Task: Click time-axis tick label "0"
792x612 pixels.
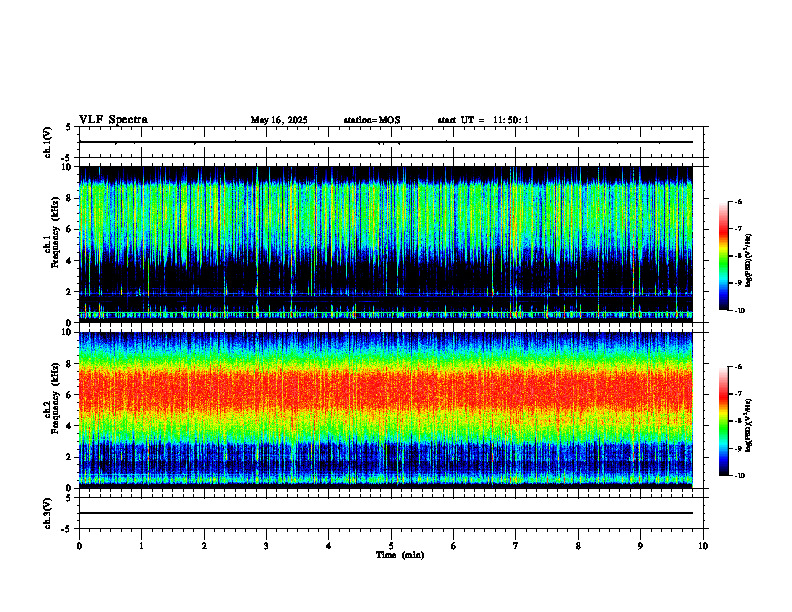Action: coord(79,546)
